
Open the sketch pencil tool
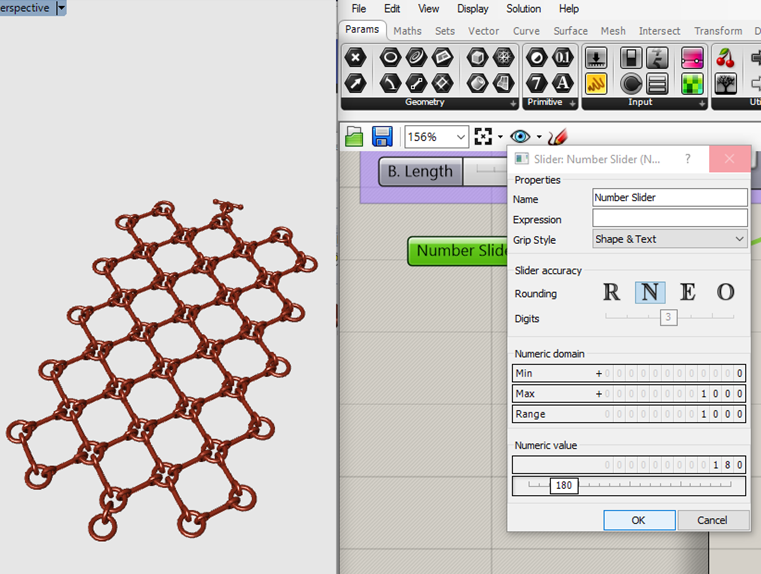(557, 136)
